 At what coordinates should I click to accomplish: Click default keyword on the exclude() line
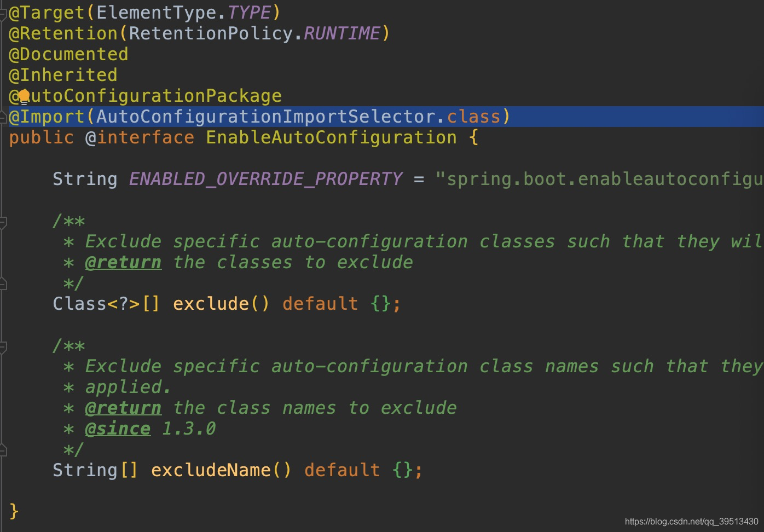click(x=320, y=304)
